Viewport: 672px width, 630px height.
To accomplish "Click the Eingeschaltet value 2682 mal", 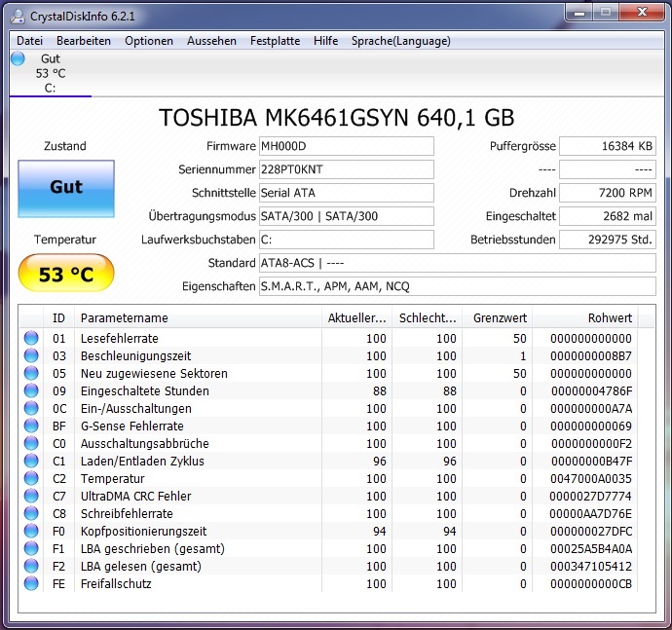I will 608,216.
